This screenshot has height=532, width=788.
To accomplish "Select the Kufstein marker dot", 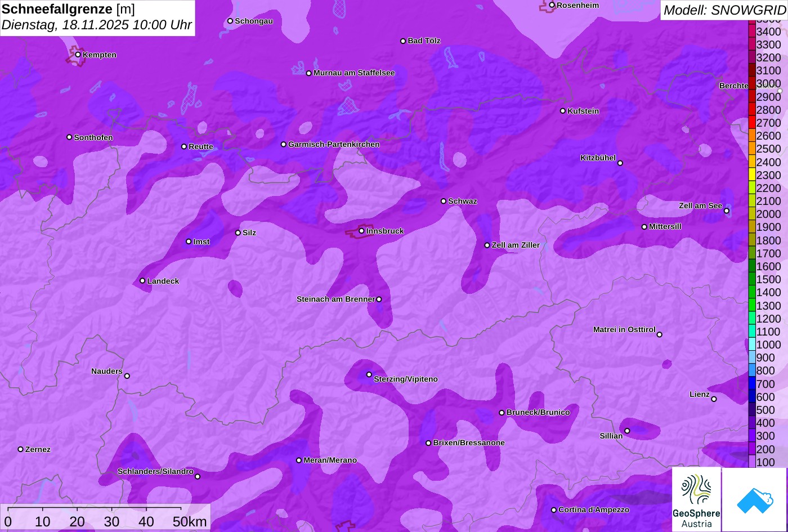I will click(562, 111).
